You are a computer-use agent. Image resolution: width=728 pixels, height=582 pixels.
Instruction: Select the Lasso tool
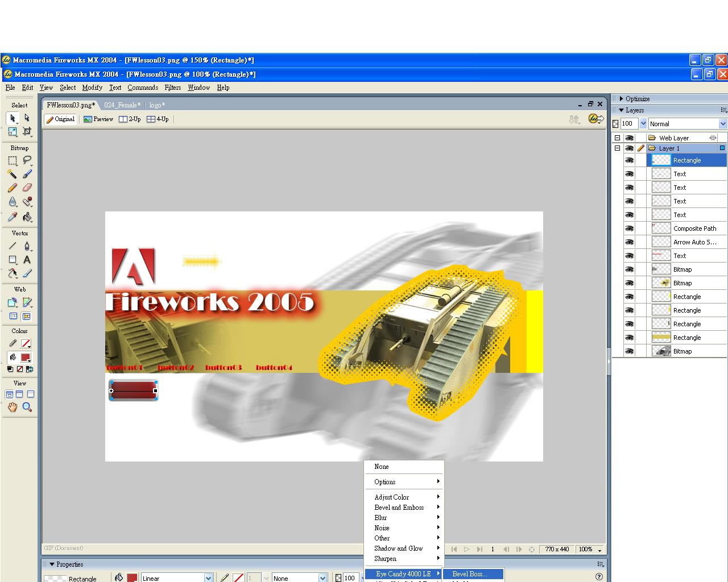[x=27, y=160]
